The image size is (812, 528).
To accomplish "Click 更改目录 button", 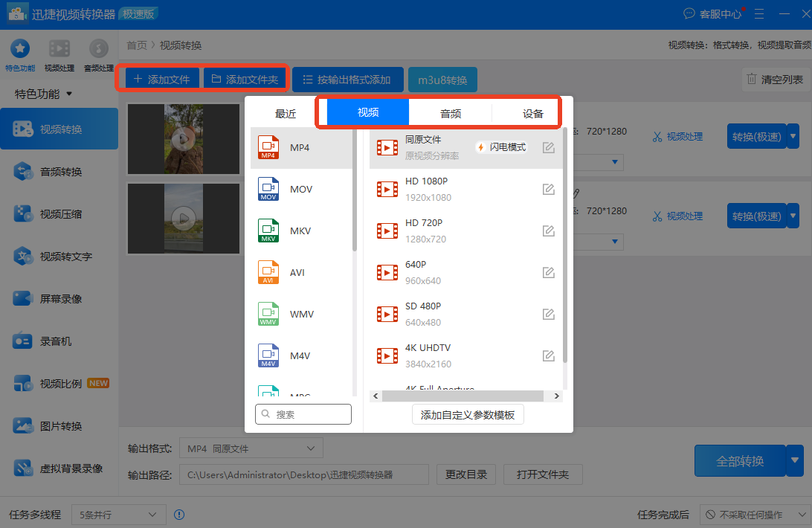I will point(466,474).
